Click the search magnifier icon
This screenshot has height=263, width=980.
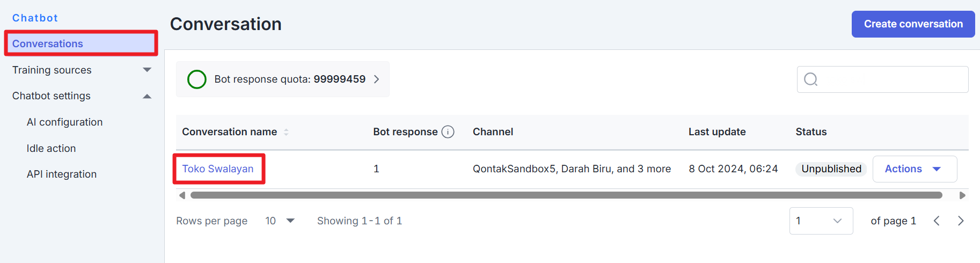(x=810, y=79)
